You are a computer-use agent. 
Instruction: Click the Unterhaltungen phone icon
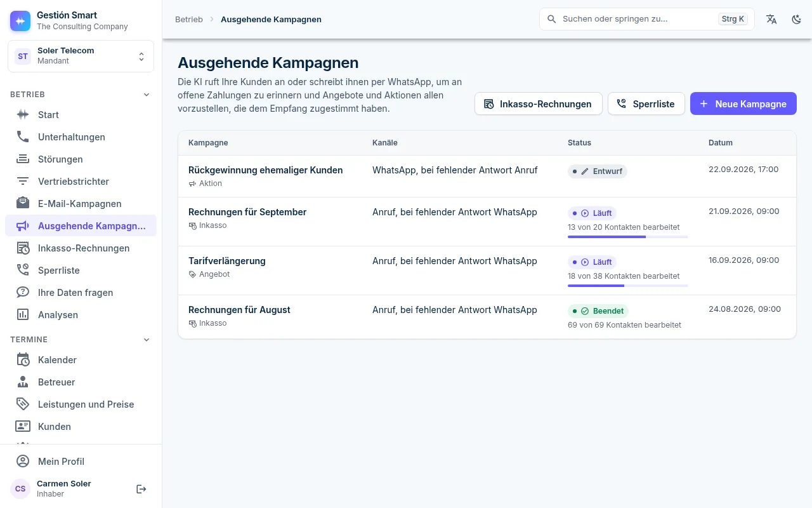23,137
